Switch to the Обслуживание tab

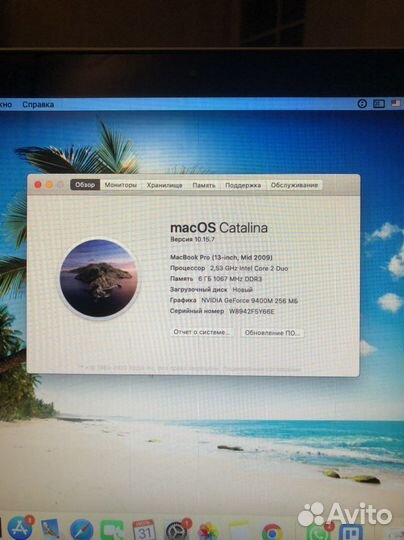pos(294,185)
